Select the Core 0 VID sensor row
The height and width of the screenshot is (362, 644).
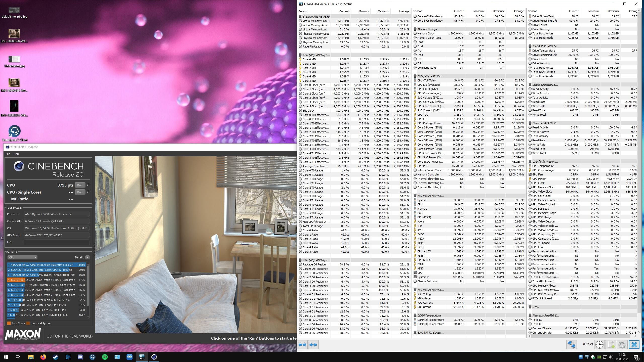(354, 59)
